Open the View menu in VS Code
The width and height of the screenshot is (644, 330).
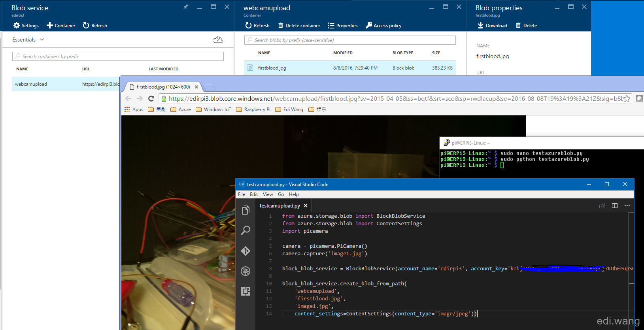pyautogui.click(x=268, y=194)
